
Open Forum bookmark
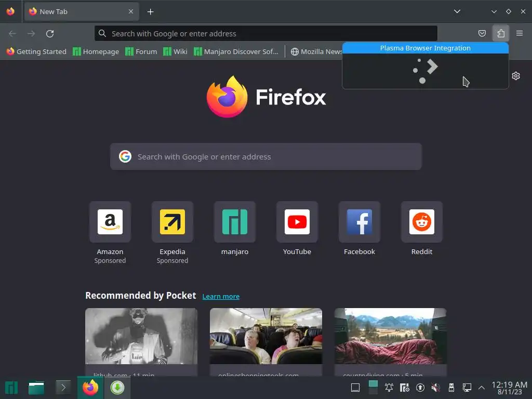pos(141,51)
